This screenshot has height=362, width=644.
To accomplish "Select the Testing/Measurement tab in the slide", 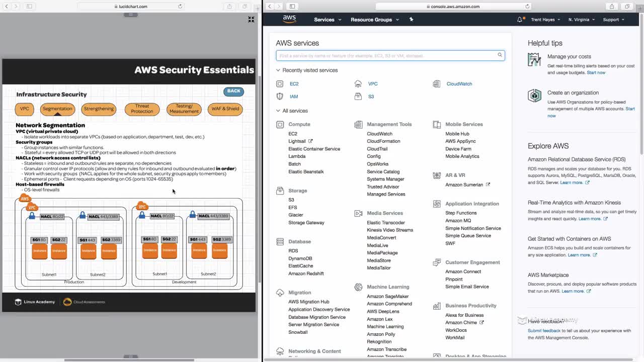I will tap(184, 109).
